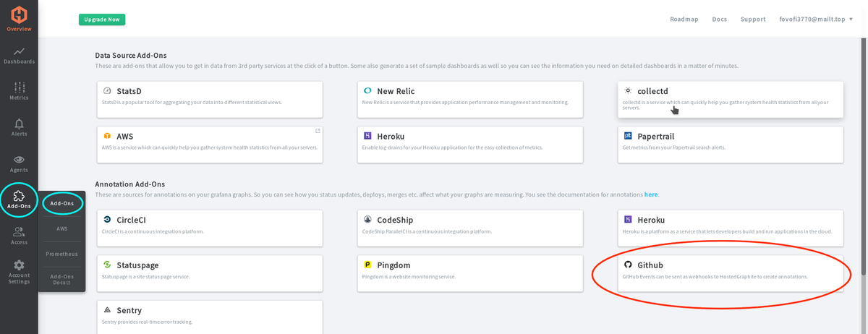The width and height of the screenshot is (868, 334).
Task: Open the Roadmap link
Action: pyautogui.click(x=684, y=20)
